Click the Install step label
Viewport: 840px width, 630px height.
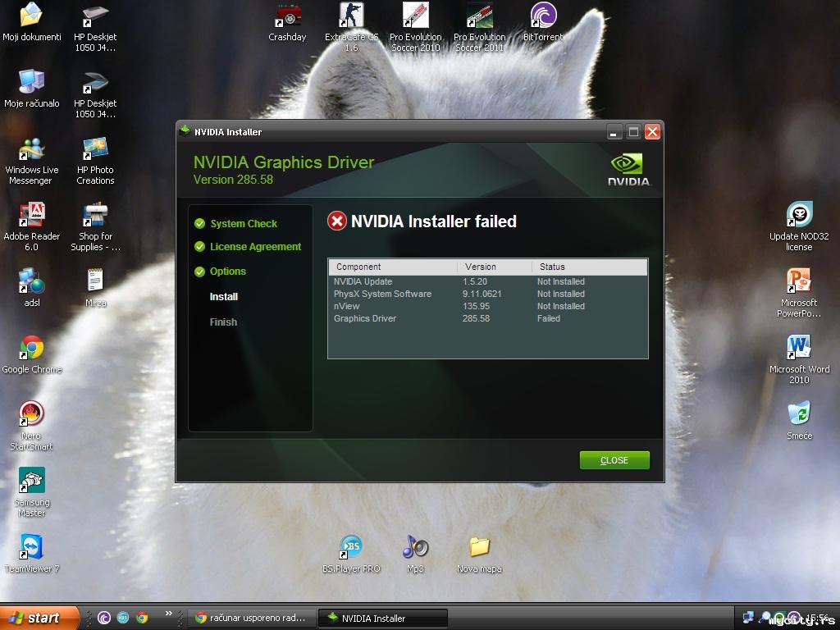click(x=223, y=296)
